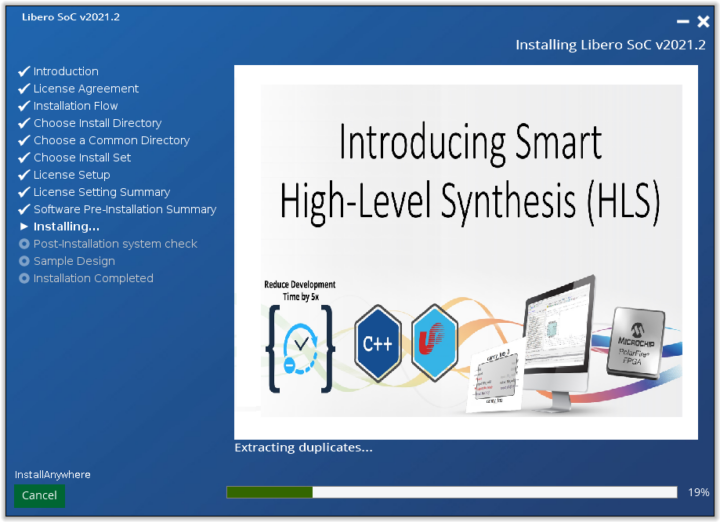720x522 pixels.
Task: Click the checkmark beside Choose Install Directory
Action: (24, 123)
